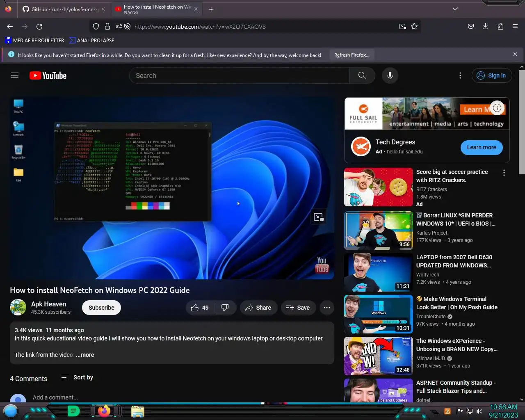Pop out video picture-in-picture toggle

click(x=318, y=217)
